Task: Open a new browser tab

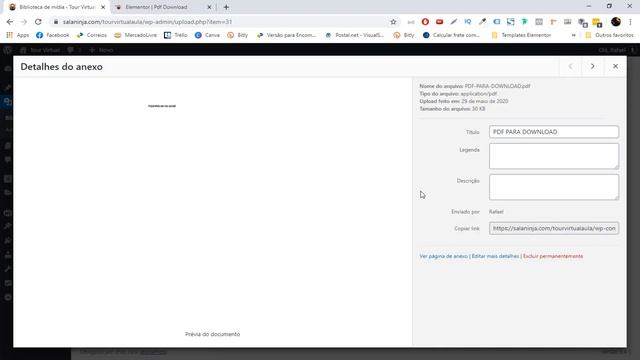Action: tap(226, 7)
